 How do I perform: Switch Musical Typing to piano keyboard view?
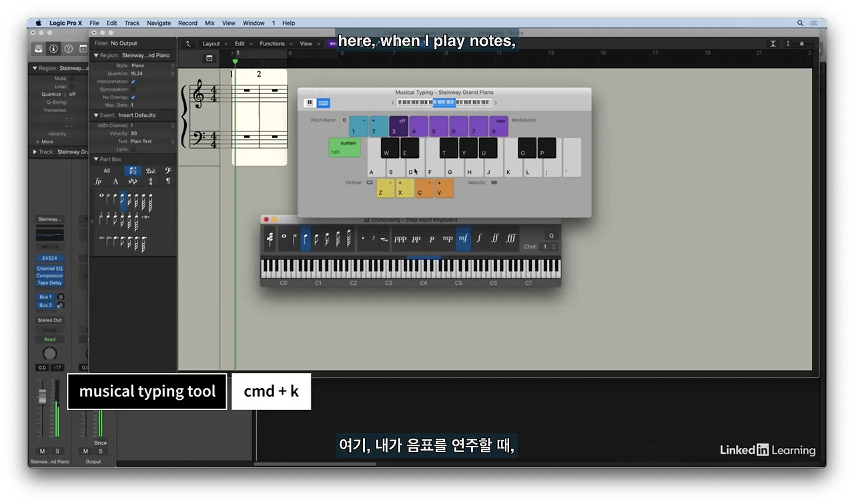pyautogui.click(x=310, y=103)
